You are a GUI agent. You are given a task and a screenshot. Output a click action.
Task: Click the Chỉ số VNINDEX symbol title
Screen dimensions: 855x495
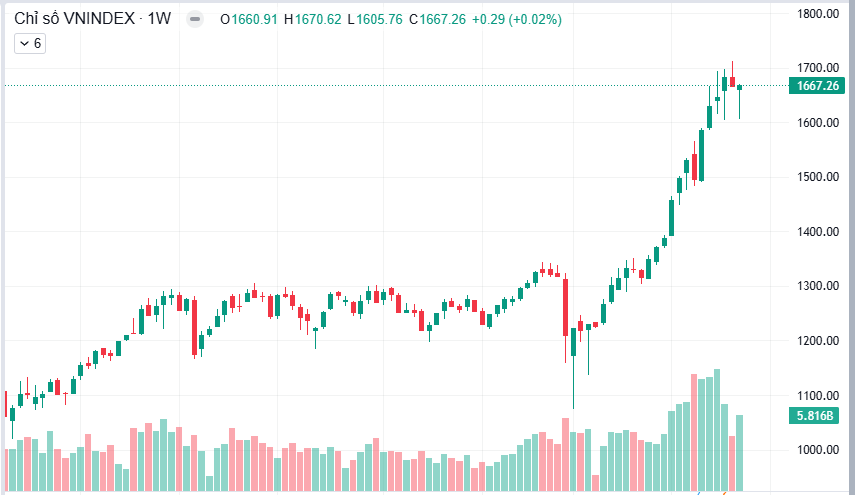tap(75, 19)
